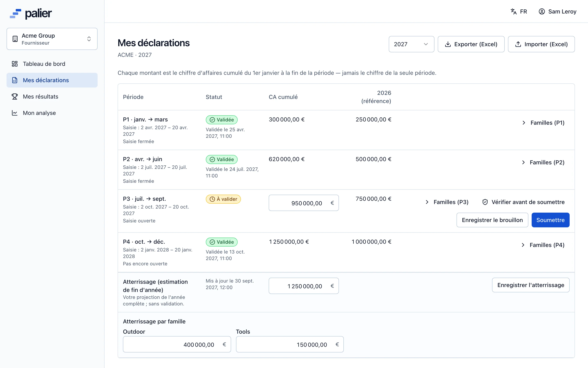Switch language via FR selector
This screenshot has height=368, width=588.
point(519,11)
